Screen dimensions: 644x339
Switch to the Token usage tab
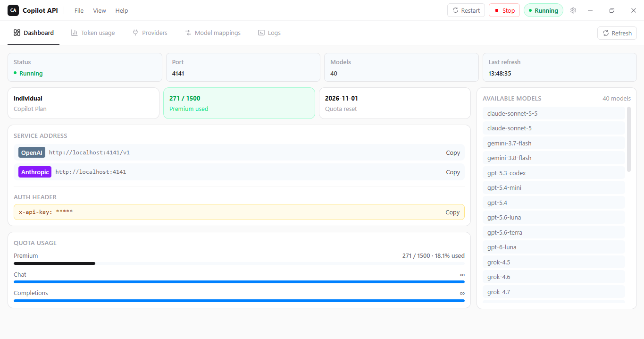[x=93, y=33]
